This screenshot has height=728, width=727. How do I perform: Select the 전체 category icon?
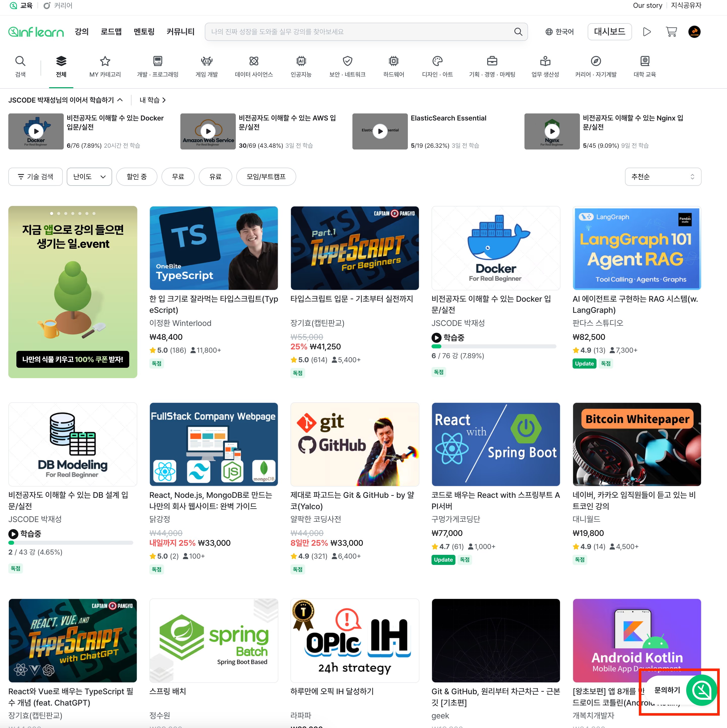(61, 66)
